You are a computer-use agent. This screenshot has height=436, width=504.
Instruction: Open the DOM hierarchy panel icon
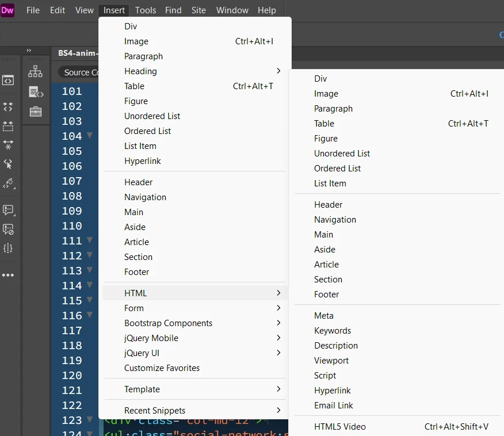[x=35, y=71]
